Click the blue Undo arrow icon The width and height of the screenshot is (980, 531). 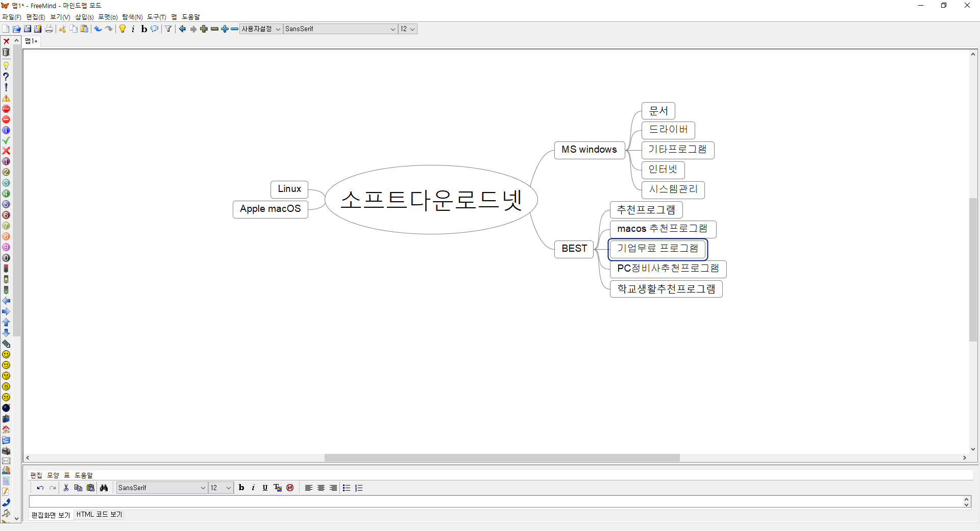click(98, 29)
